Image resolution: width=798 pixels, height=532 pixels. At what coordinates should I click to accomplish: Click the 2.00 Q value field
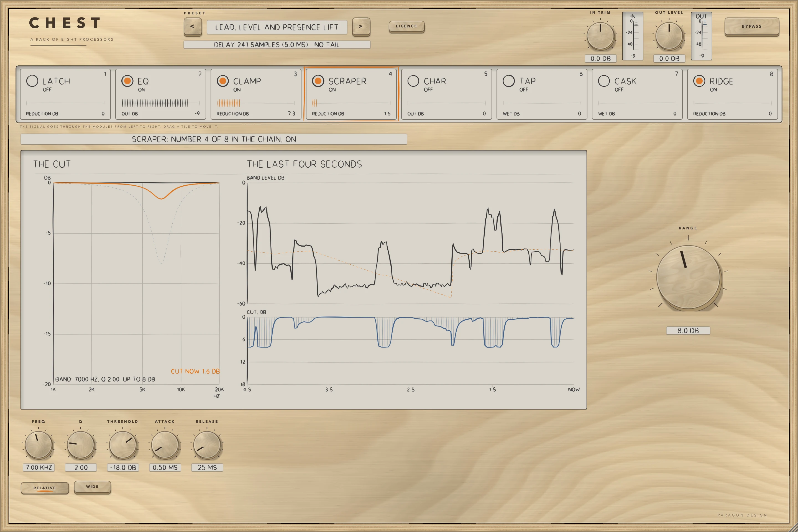(81, 467)
